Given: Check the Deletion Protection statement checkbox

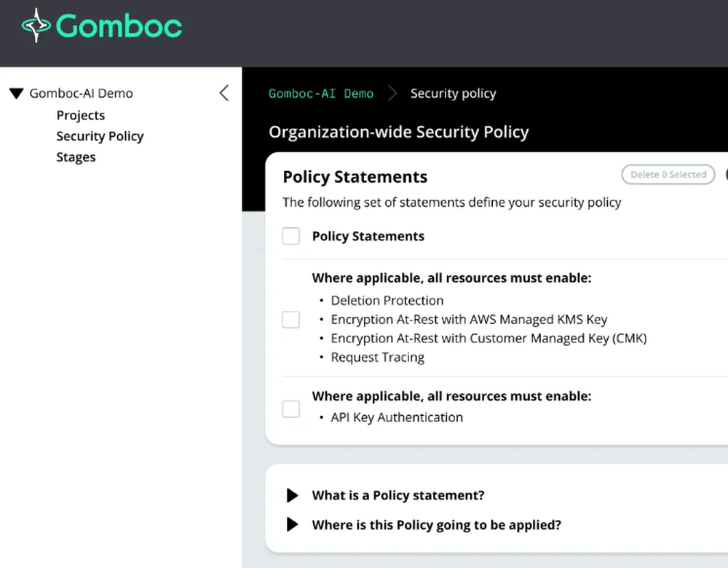Looking at the screenshot, I should coord(291,320).
